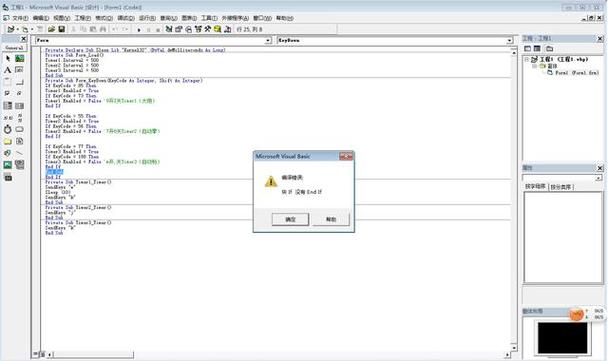This screenshot has height=361, width=608.
Task: Click the Save Project toolbar icon
Action: click(61, 29)
